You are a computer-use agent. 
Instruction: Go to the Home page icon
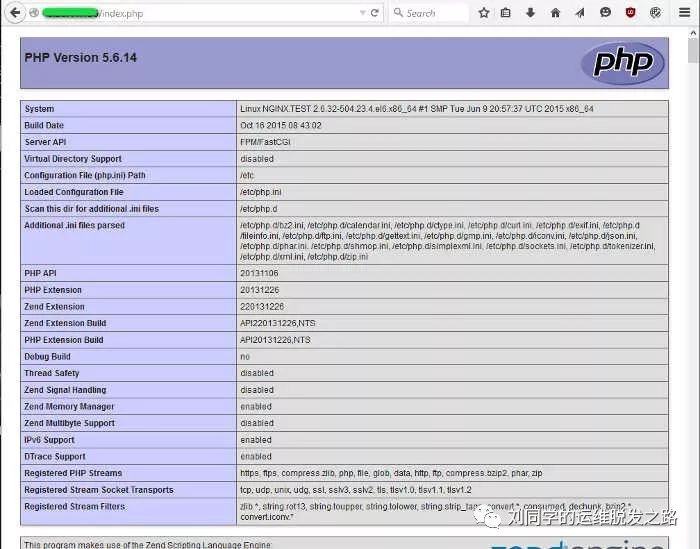[x=555, y=13]
